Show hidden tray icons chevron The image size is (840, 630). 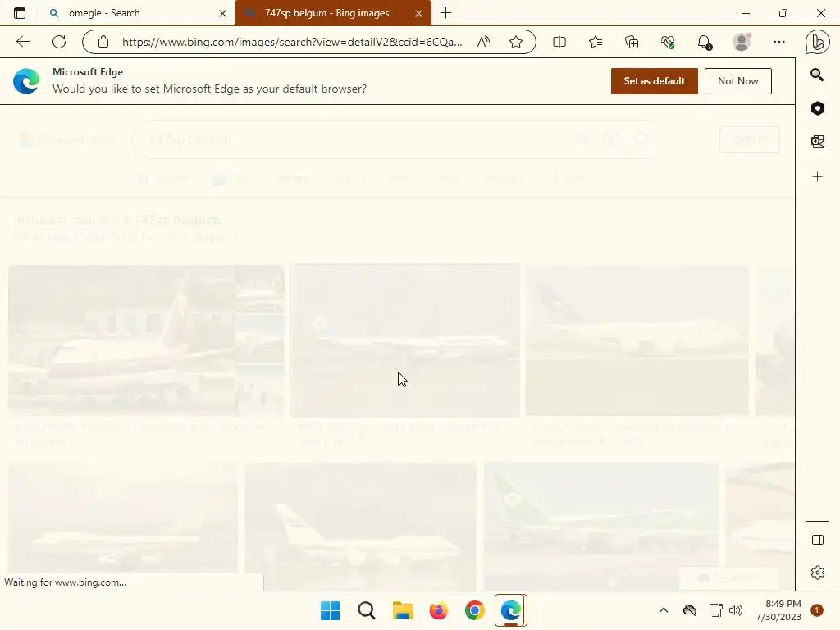663,610
